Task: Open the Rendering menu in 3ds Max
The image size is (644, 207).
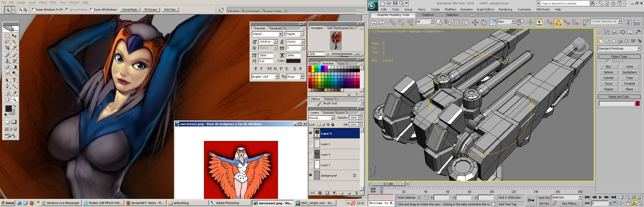Action: tap(505, 9)
